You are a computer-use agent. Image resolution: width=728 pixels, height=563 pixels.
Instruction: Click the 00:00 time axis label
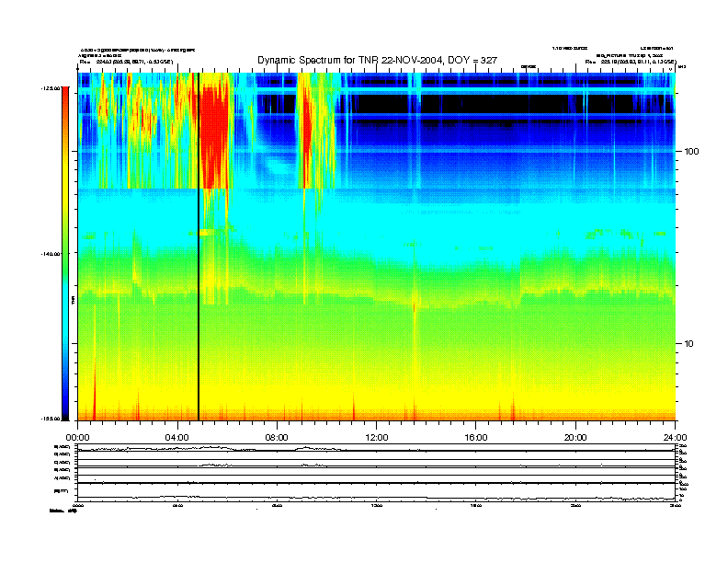pos(77,438)
